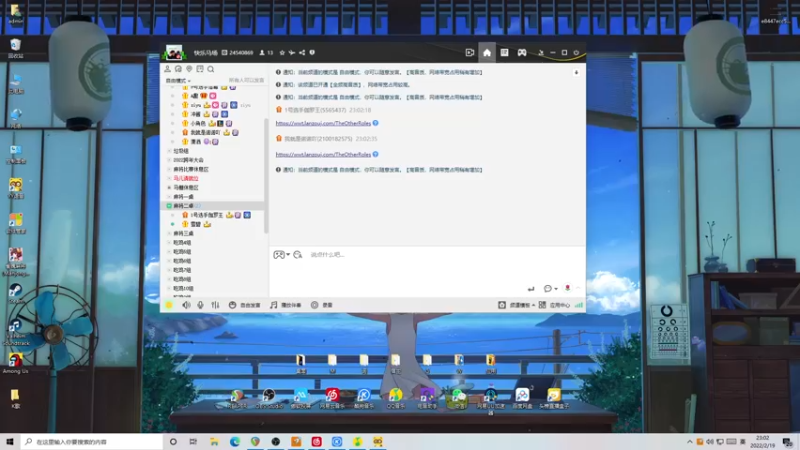The height and width of the screenshot is (450, 800).
Task: Open File Explorer from the taskbar
Action: click(214, 442)
